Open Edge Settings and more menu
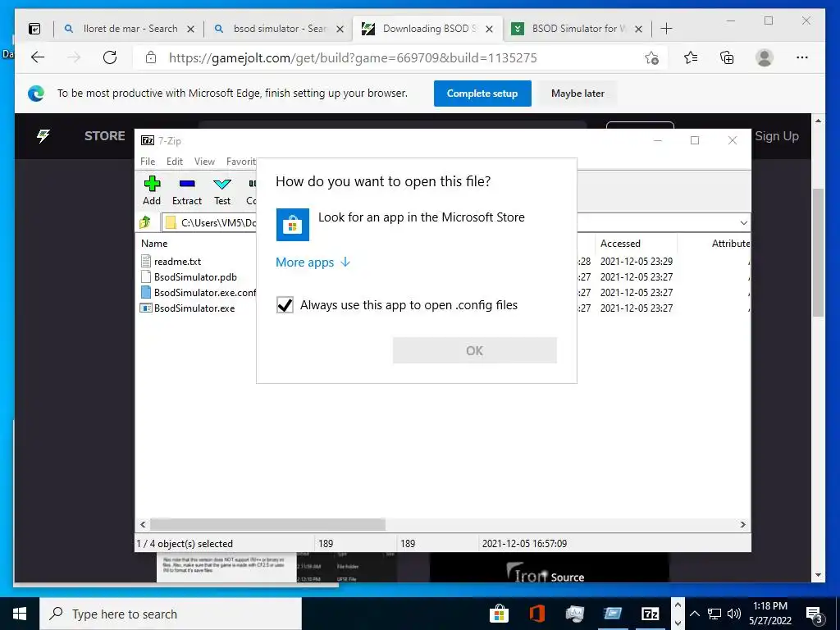The image size is (840, 630). 801,57
